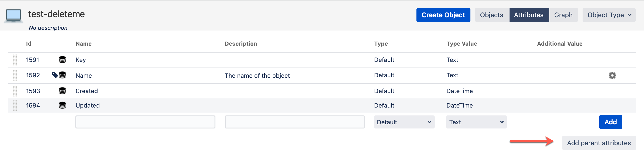Click the database icon on the Name row
This screenshot has width=644, height=162.
tap(63, 75)
